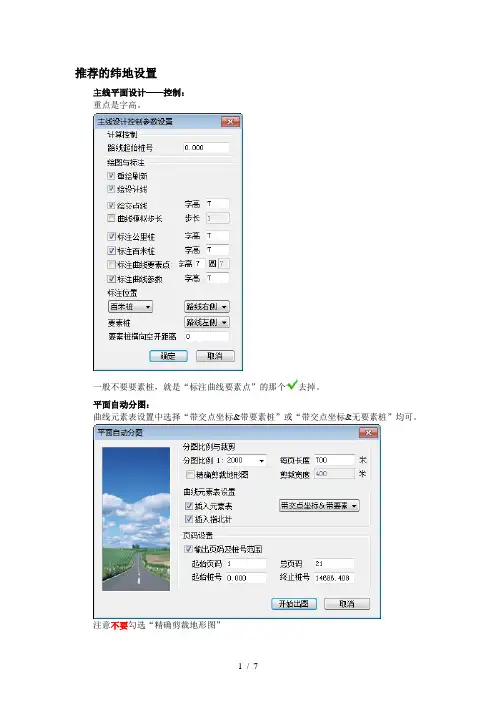Enable the 曲线模拟步长 checkbox

click(111, 218)
